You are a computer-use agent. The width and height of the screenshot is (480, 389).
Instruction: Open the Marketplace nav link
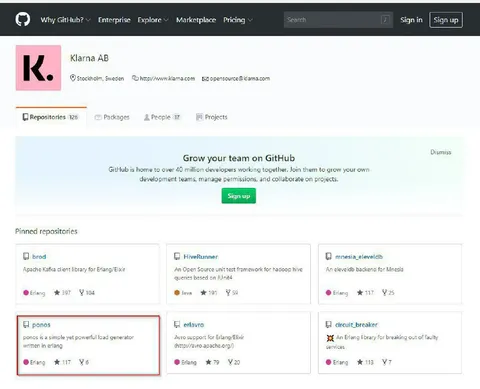pyautogui.click(x=196, y=20)
